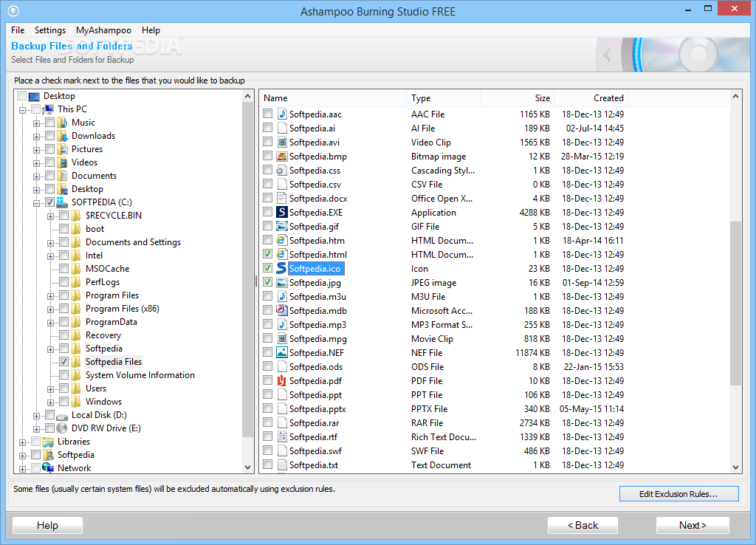Click the Softpedia.mdb Access database icon
Viewport: 756px width, 545px height.
click(x=282, y=311)
